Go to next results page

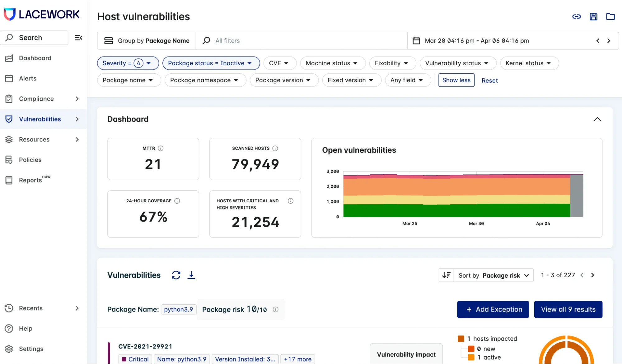pos(593,275)
